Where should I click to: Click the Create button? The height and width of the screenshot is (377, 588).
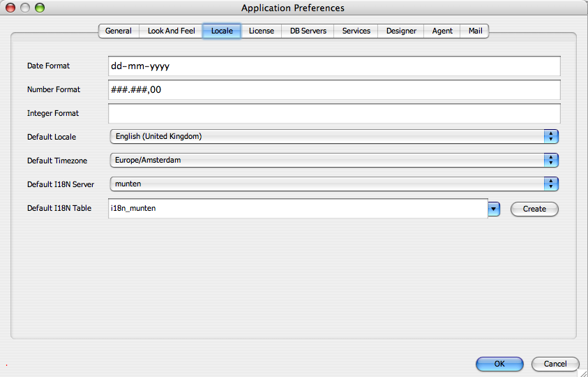pos(534,209)
